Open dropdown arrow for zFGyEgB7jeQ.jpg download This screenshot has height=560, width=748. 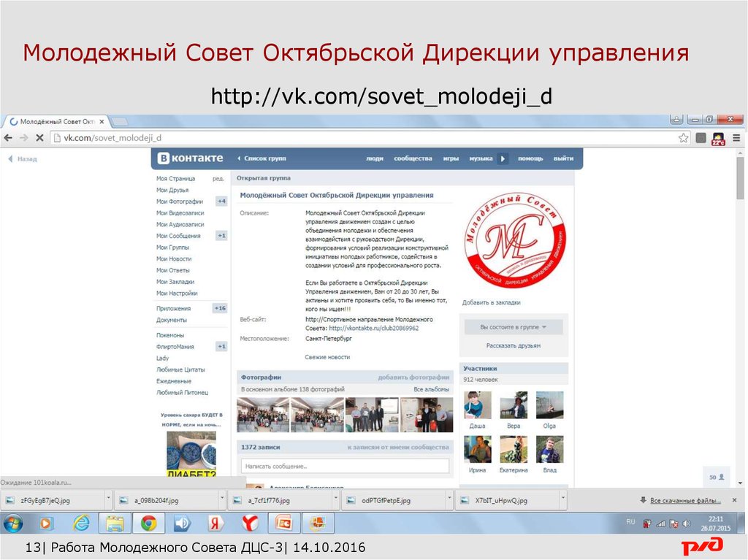point(108,500)
